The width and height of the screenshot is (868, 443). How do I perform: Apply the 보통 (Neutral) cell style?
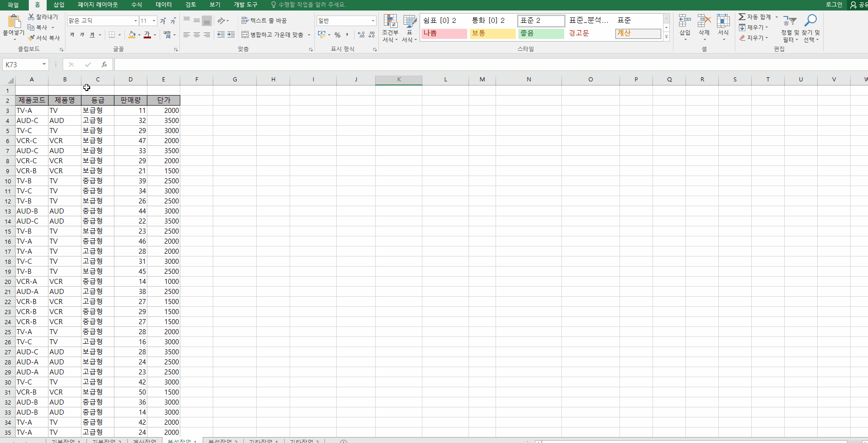(x=493, y=33)
